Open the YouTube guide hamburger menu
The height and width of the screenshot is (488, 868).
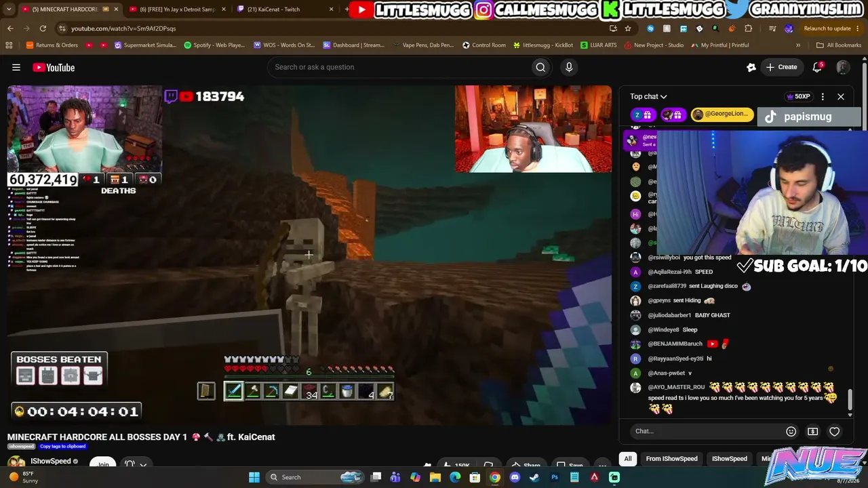16,67
